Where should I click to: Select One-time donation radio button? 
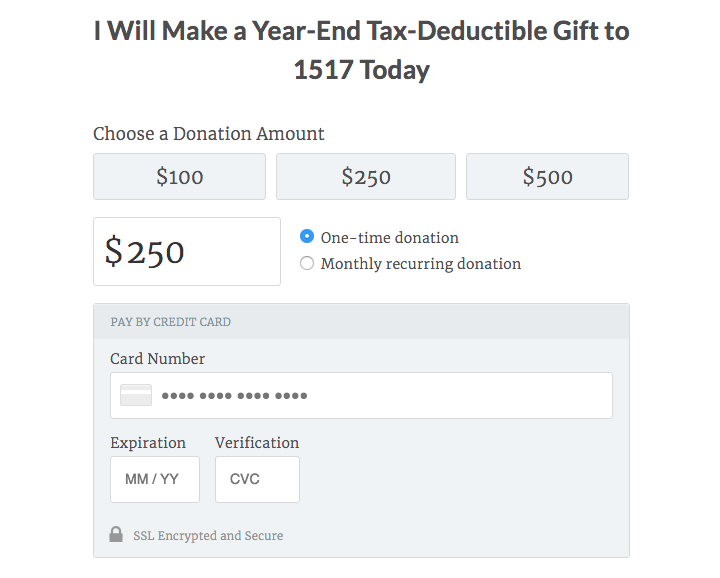[x=307, y=236]
